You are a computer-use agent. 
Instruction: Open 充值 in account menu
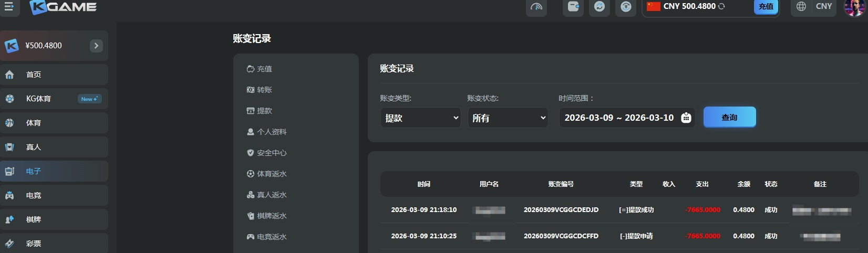[x=260, y=69]
